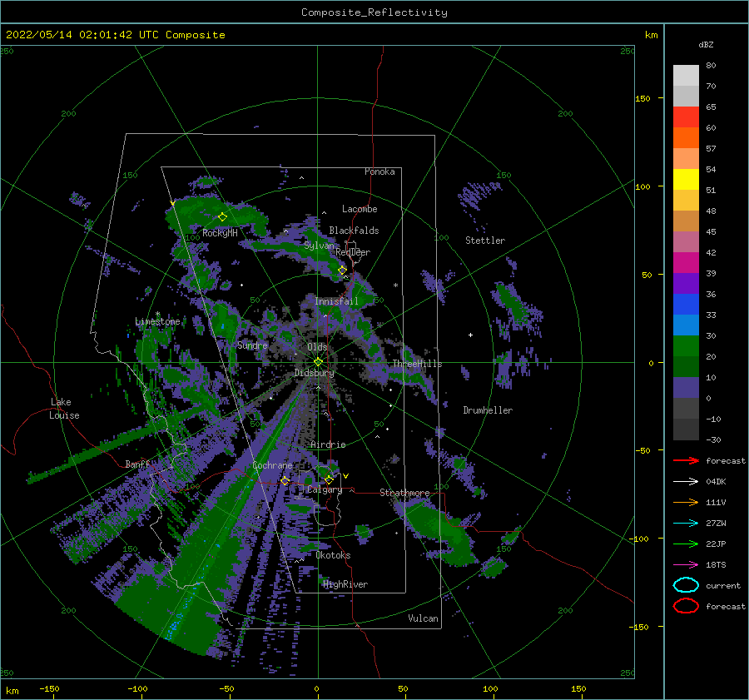Pick the magenta reflectivity color swatch
Image resolution: width=749 pixels, height=700 pixels.
[x=686, y=262]
